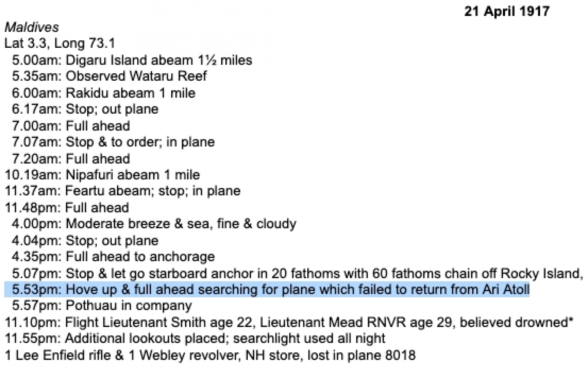Click the Flight Lieutenant Smith believed drowned line
The height and width of the screenshot is (379, 588).
(x=289, y=323)
